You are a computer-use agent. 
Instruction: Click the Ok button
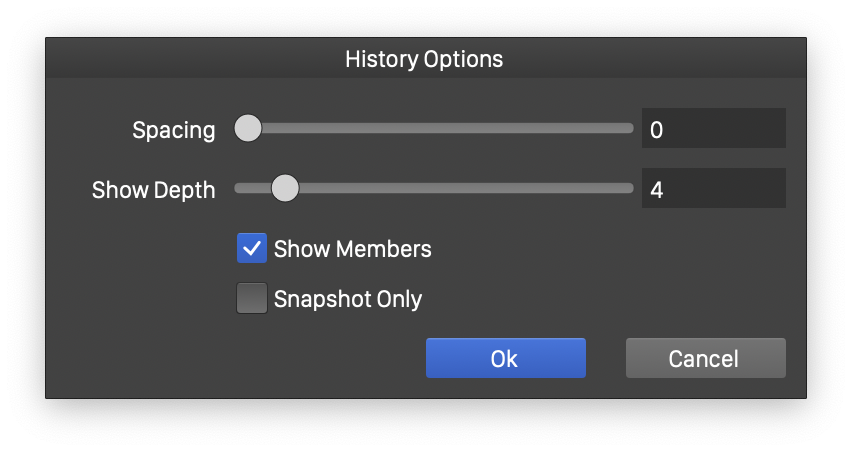[505, 358]
